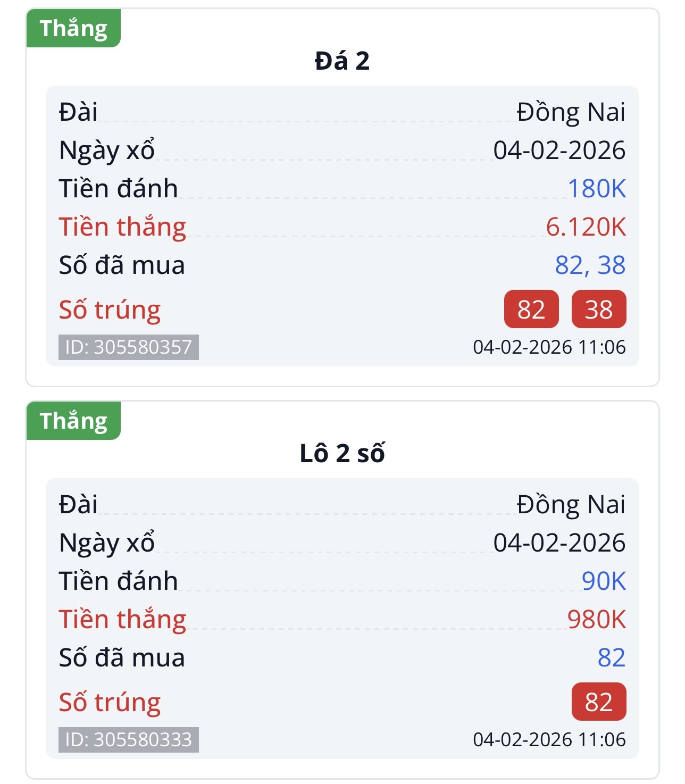Click the 980K winnings value

[x=596, y=620]
